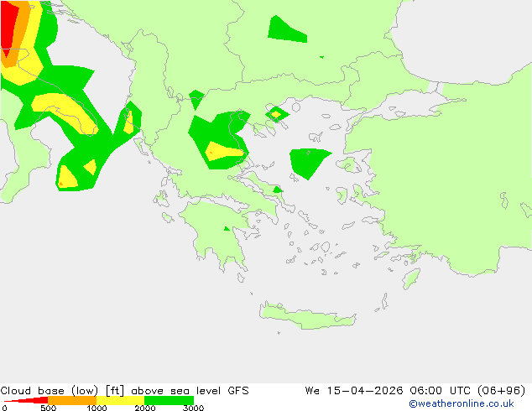Click the legend value 2000
Image resolution: width=532 pixels, height=411 pixels.
click(145, 408)
